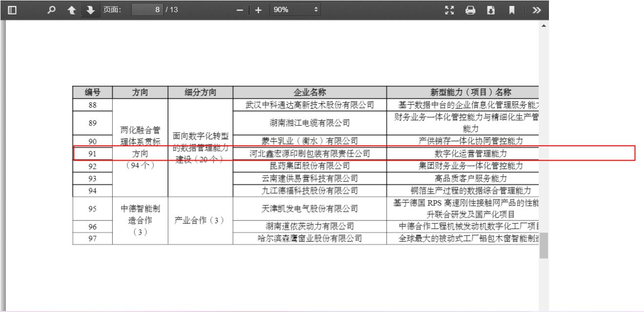Screen dimensions: 644x312
Task: Select 蒙牛乳业（衡水）有限公司 cell
Action: (310, 141)
